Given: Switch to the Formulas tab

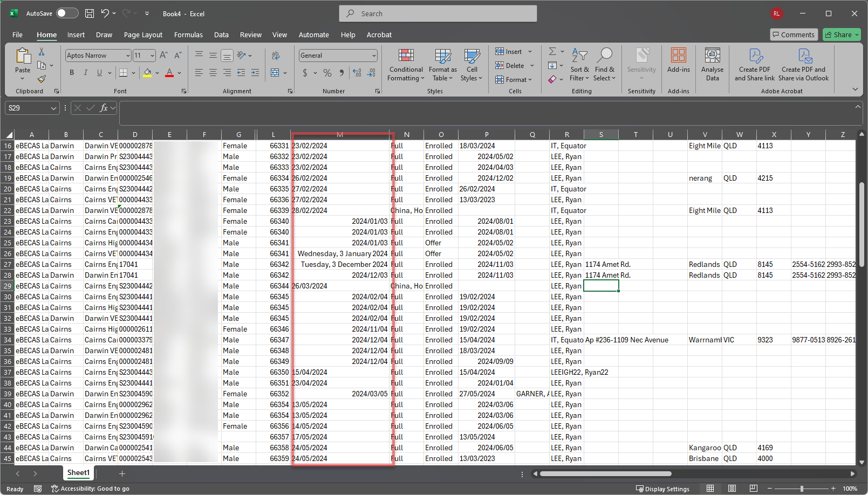Looking at the screenshot, I should (x=188, y=35).
